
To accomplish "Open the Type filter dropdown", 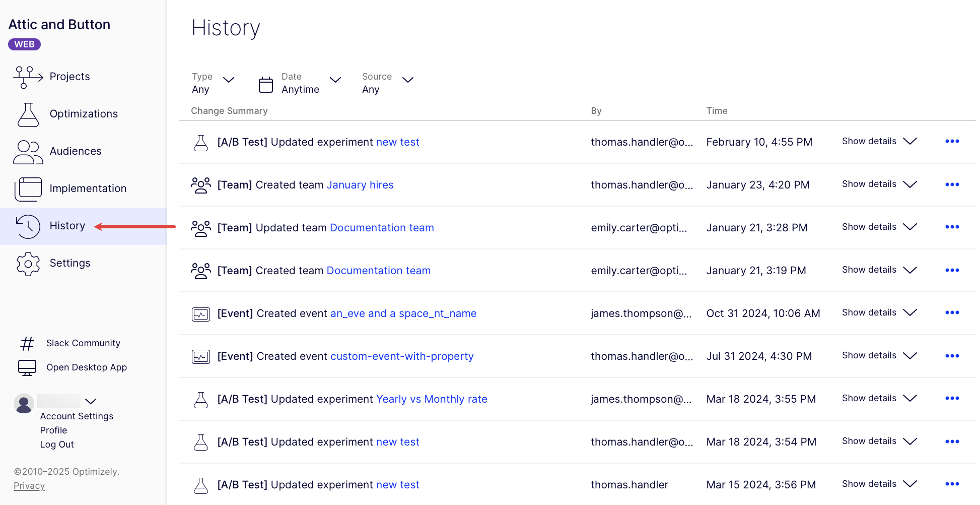I will pyautogui.click(x=228, y=80).
